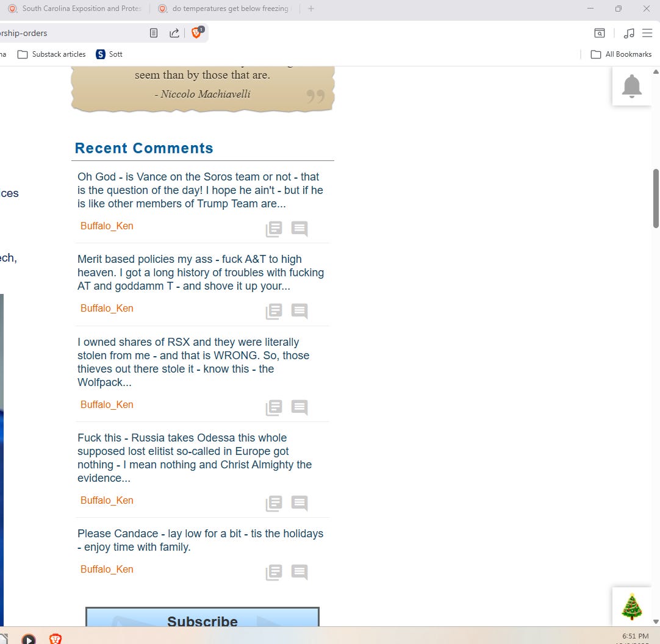The image size is (660, 644).
Task: Open the 'Russia takes Odessa' comment
Action: click(x=195, y=458)
